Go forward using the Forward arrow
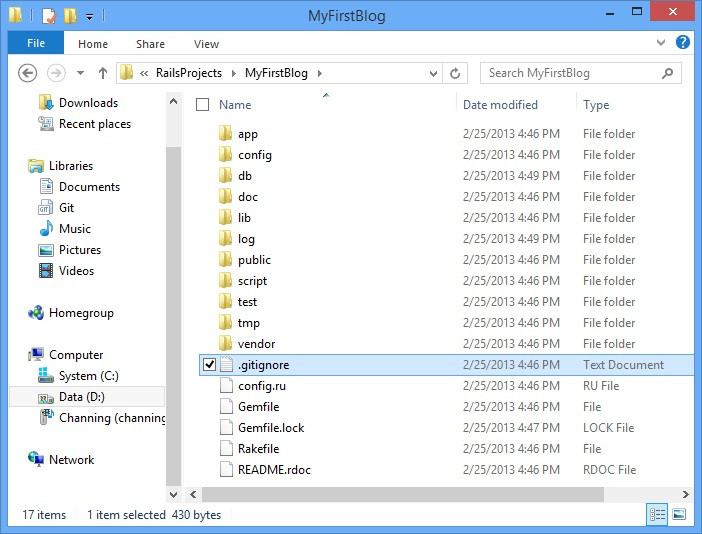 point(56,73)
